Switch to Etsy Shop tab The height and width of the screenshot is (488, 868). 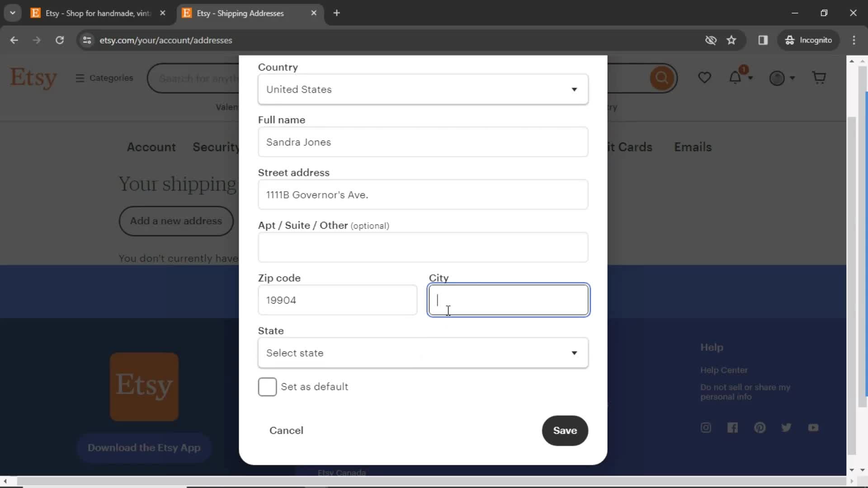pos(99,13)
